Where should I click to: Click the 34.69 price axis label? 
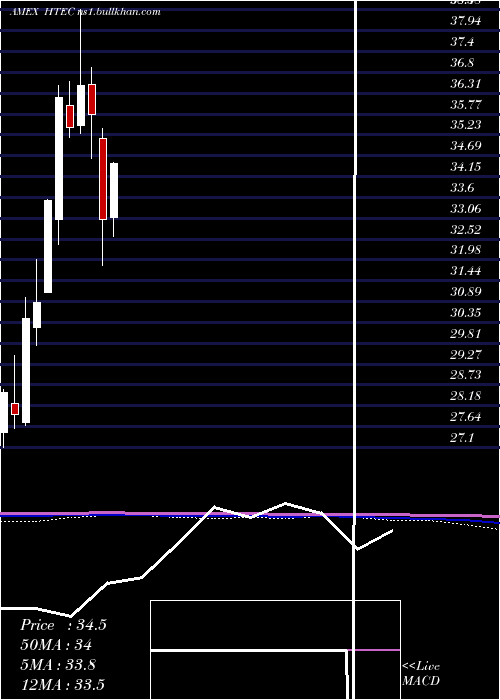466,146
